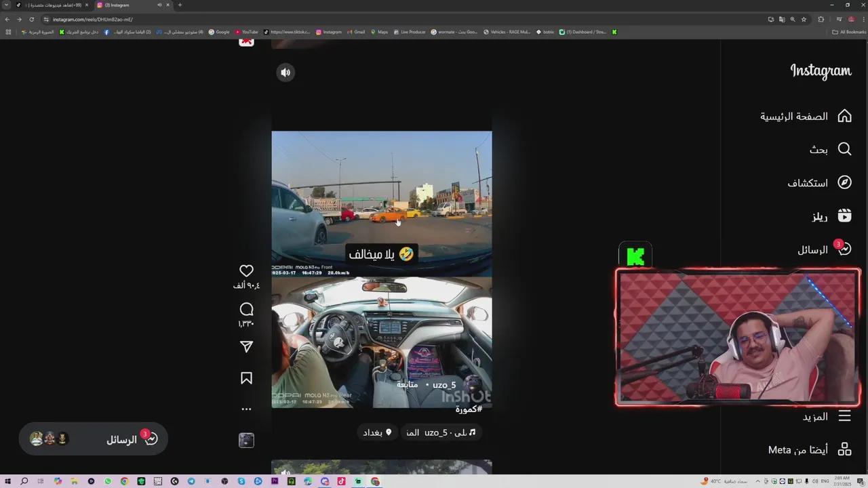Open Gmail bookmark
This screenshot has width=868, height=488.
tap(356, 32)
